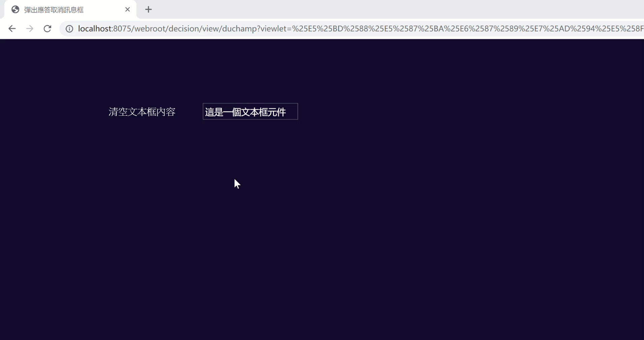Click the globe favicon on the tab
This screenshot has width=644, height=340.
[x=15, y=9]
